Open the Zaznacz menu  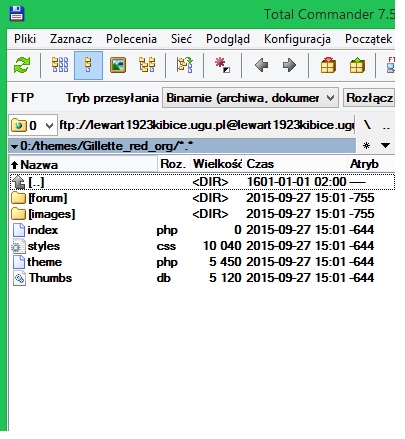[71, 39]
